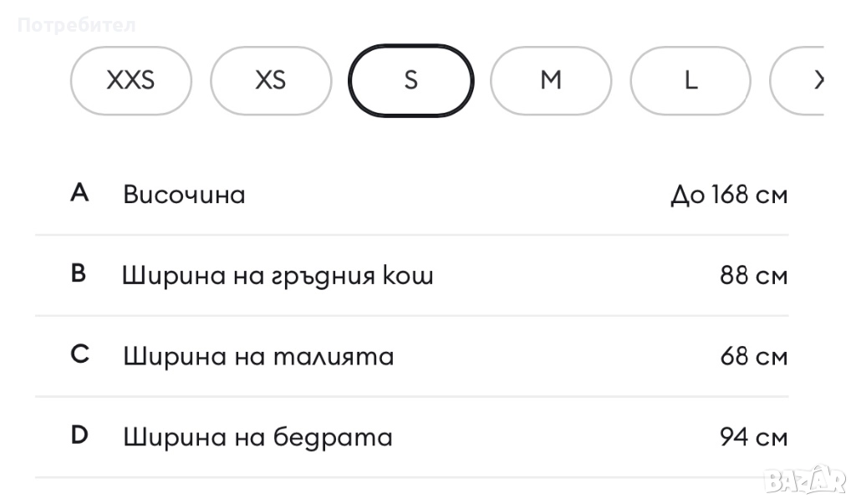Click the letter C row marker
Screen dimensions: 856x504
coord(79,355)
